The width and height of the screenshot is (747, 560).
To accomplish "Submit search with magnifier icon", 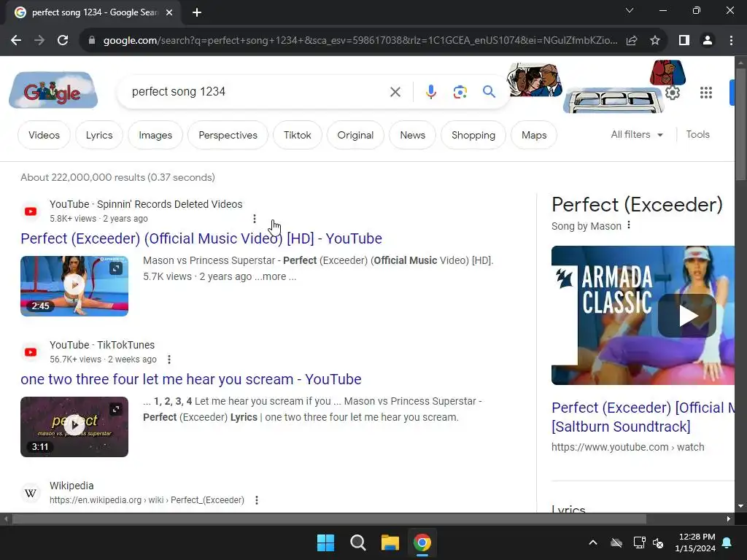I will point(489,91).
